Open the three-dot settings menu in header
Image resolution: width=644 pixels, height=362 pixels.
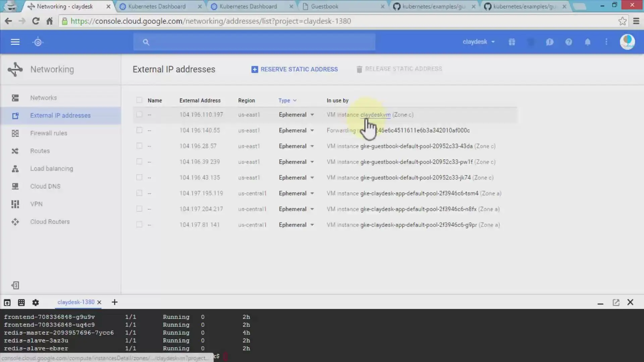[x=606, y=42]
